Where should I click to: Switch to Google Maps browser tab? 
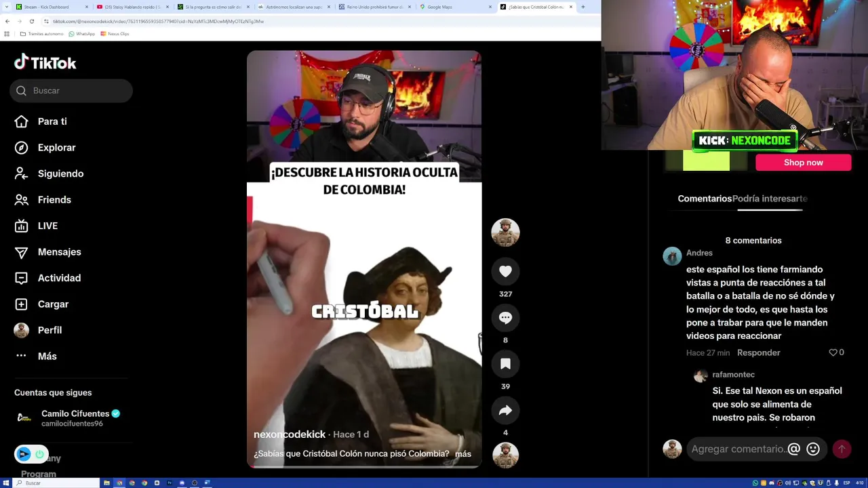[456, 7]
